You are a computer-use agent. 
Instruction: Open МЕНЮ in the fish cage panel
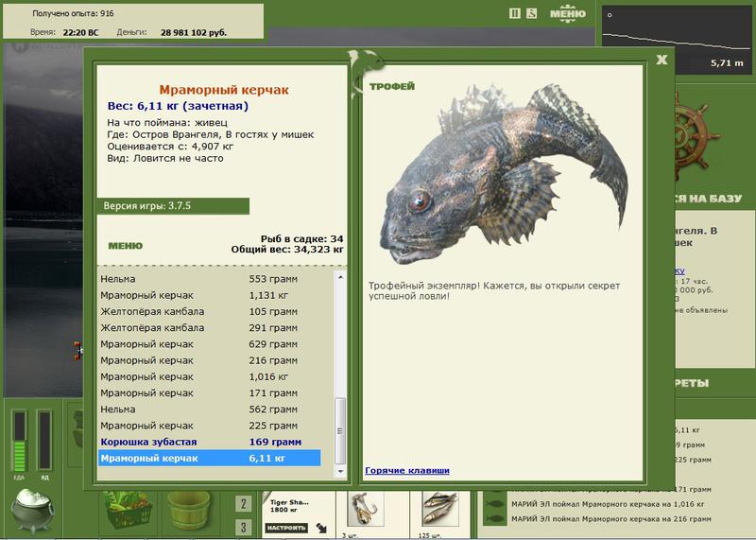126,246
